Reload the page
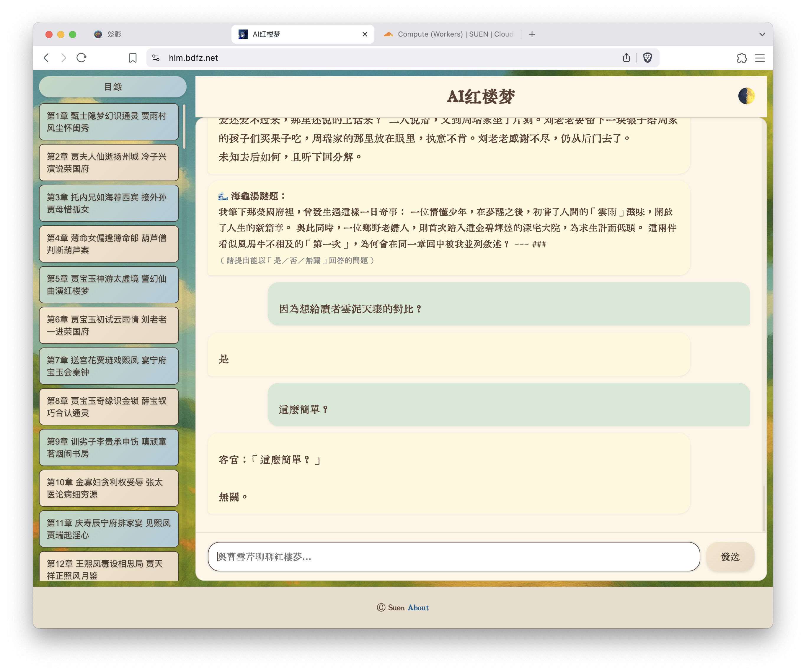Image resolution: width=806 pixels, height=672 pixels. coord(81,58)
